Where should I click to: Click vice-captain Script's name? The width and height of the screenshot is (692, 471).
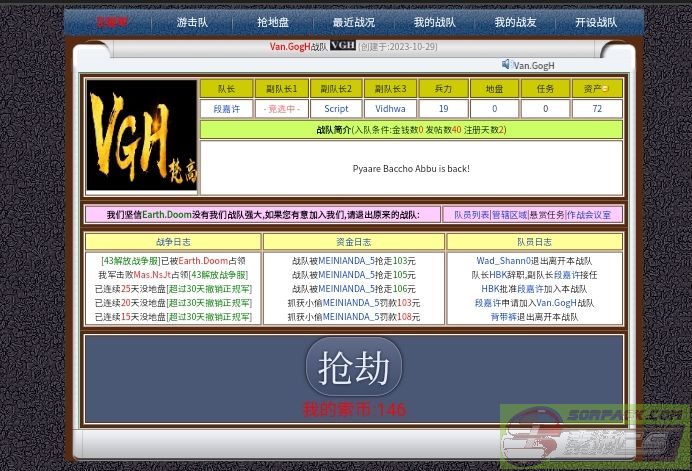336,109
